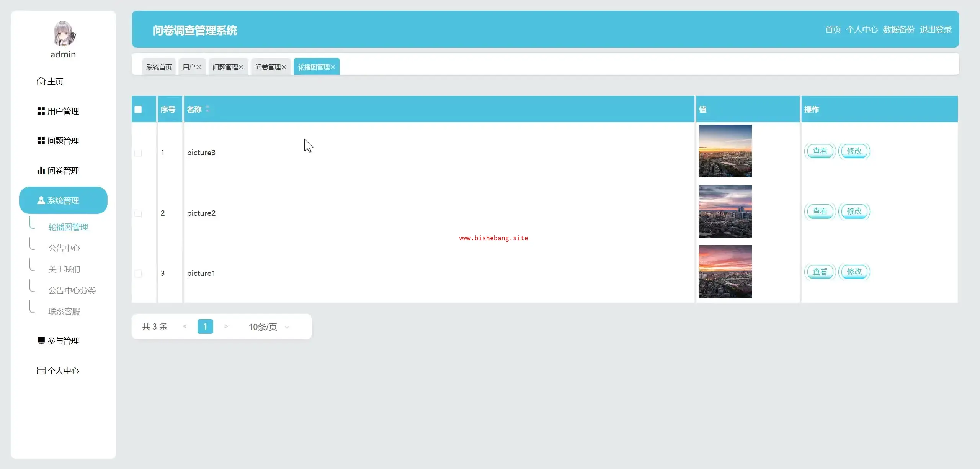Toggle the select-all checkbox in table header

pyautogui.click(x=138, y=110)
